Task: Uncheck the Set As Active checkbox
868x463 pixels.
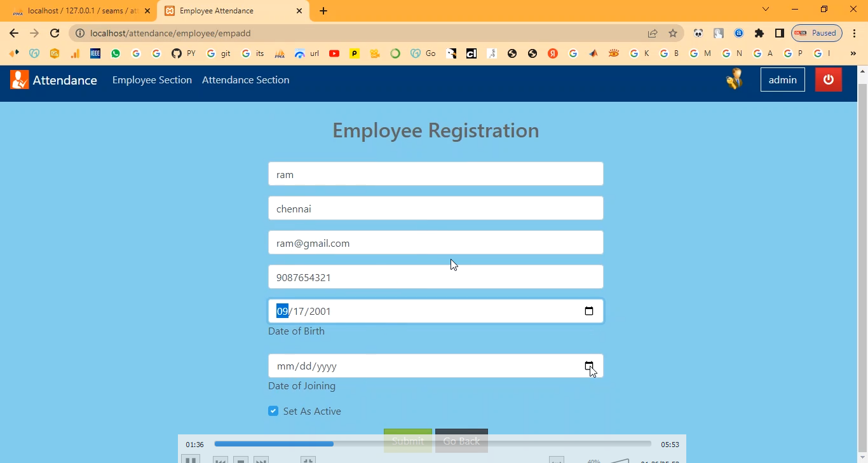Action: (x=273, y=411)
